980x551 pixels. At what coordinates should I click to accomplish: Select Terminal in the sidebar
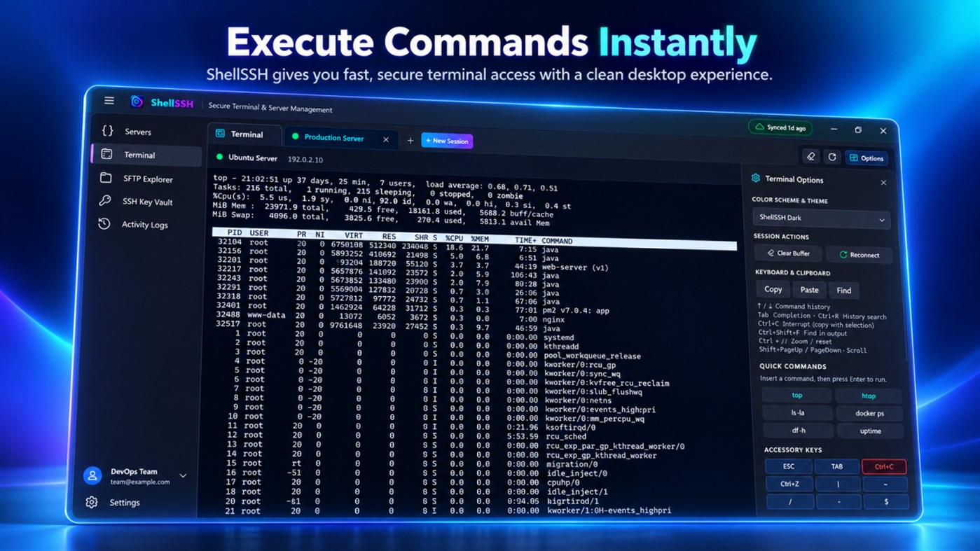point(146,155)
